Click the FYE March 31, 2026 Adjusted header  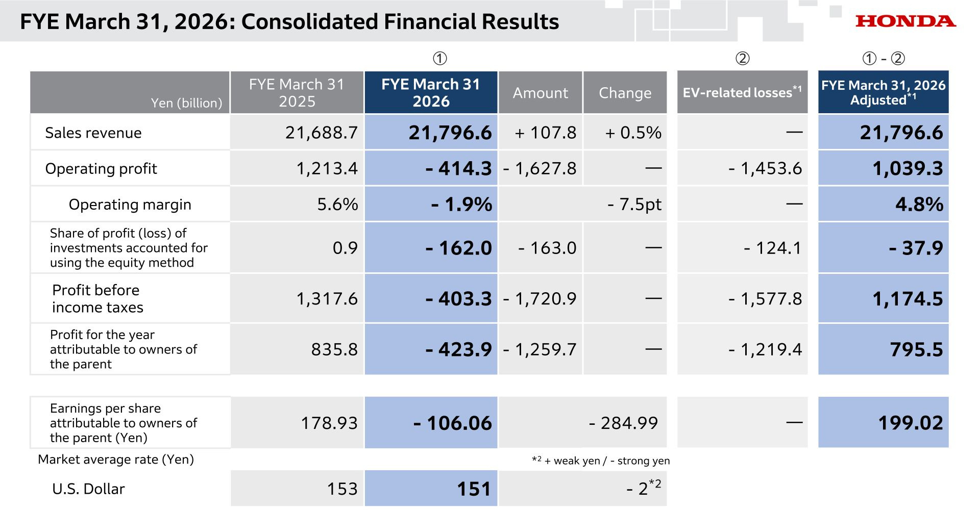coord(884,92)
